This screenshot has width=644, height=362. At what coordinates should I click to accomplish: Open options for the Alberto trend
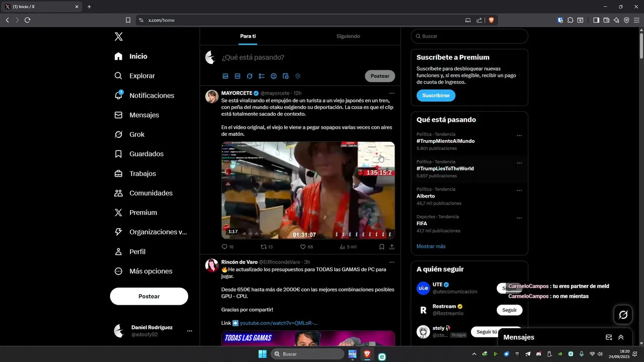(519, 191)
